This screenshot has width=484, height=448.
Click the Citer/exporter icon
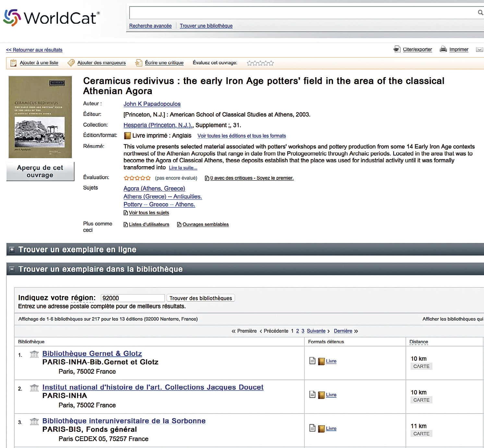397,49
